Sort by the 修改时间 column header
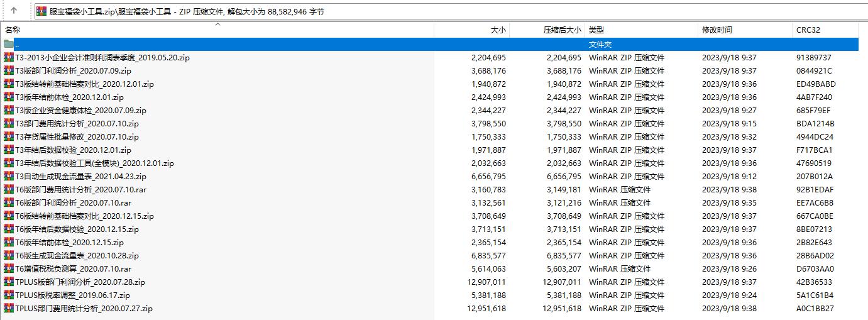This screenshot has width=868, height=320. pos(745,30)
